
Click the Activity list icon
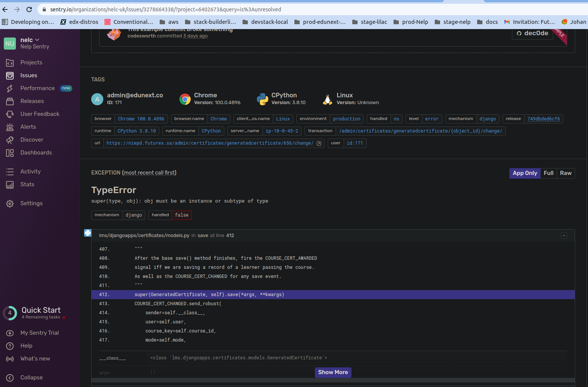10,172
